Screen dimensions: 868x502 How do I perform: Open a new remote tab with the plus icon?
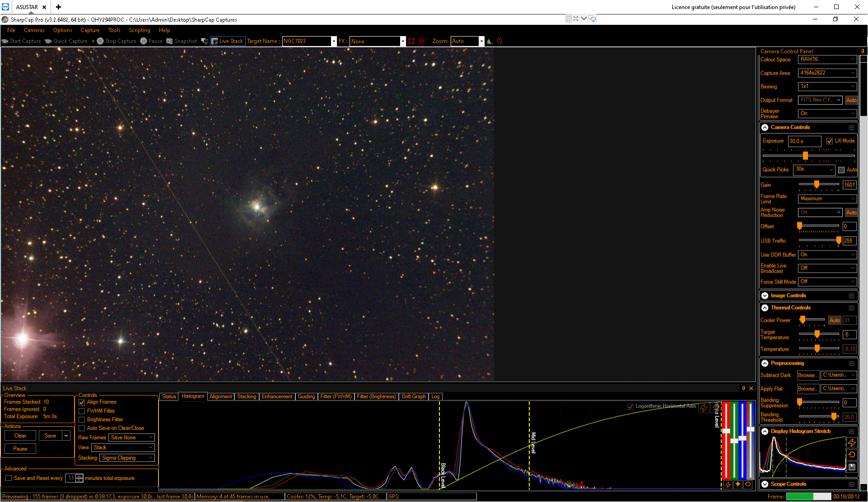tap(58, 7)
